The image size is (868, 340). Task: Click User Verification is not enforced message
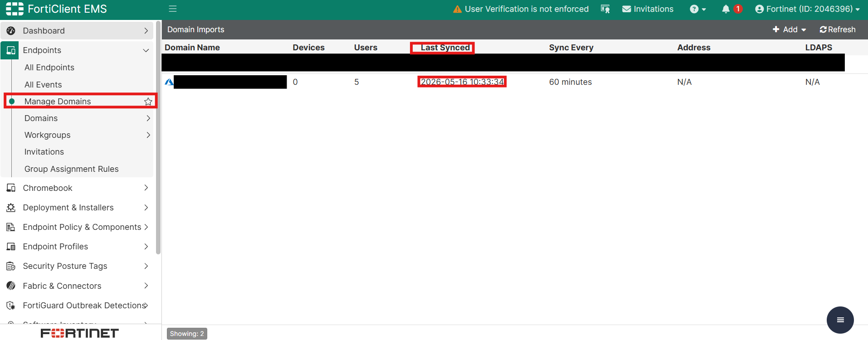pyautogui.click(x=527, y=9)
